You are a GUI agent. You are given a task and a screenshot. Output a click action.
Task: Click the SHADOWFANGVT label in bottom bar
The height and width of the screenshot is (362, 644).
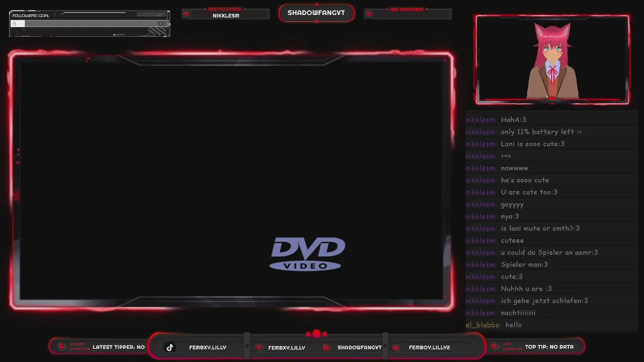pyautogui.click(x=359, y=347)
